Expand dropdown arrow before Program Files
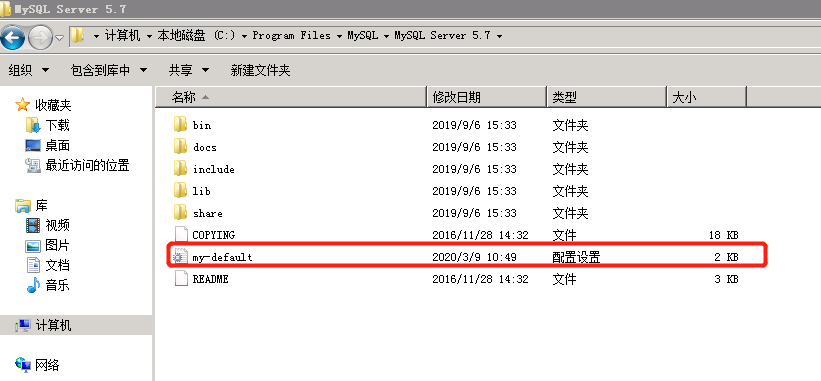This screenshot has height=381, width=821. point(245,37)
